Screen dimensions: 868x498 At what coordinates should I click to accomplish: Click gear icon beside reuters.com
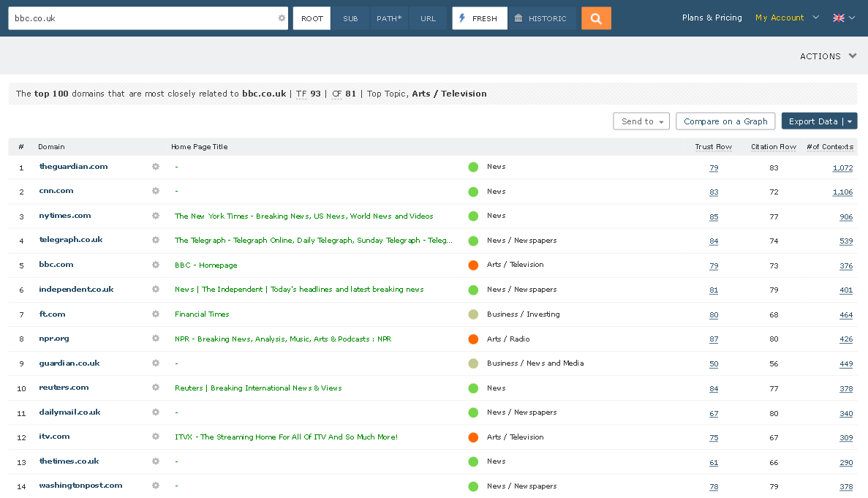[155, 388]
